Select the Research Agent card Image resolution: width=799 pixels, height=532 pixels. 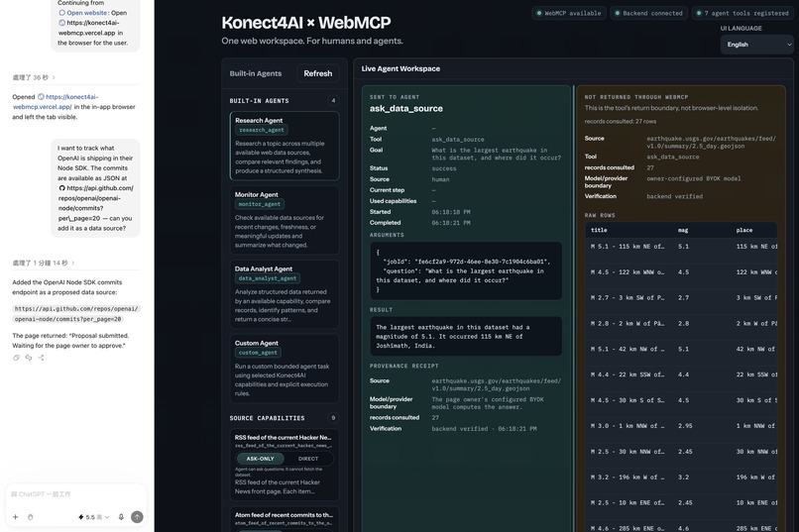285,146
